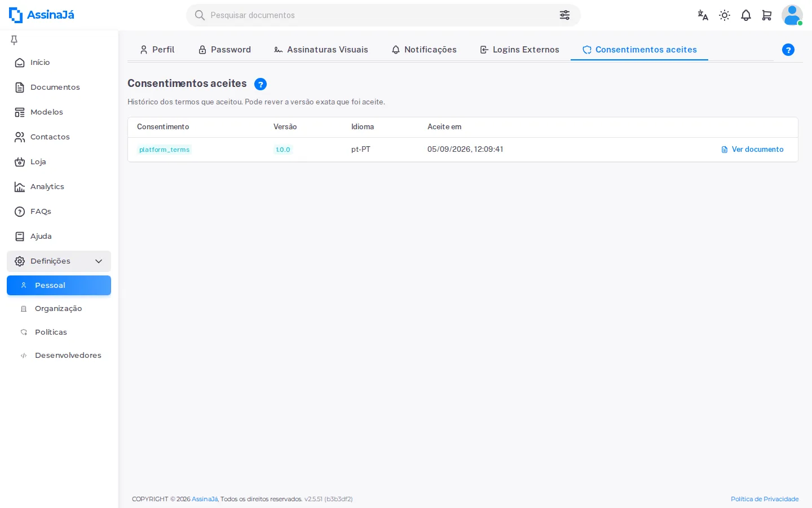
Task: Click the Consentimento column header
Action: (x=163, y=127)
